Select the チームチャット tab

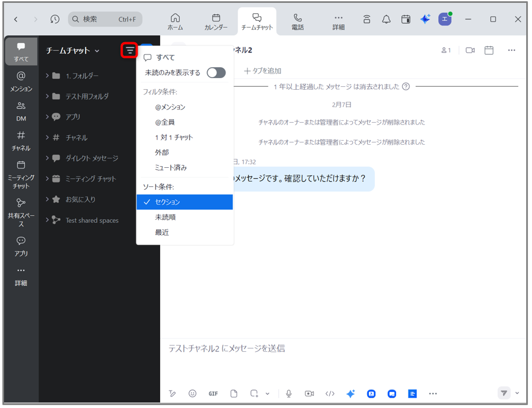point(257,22)
